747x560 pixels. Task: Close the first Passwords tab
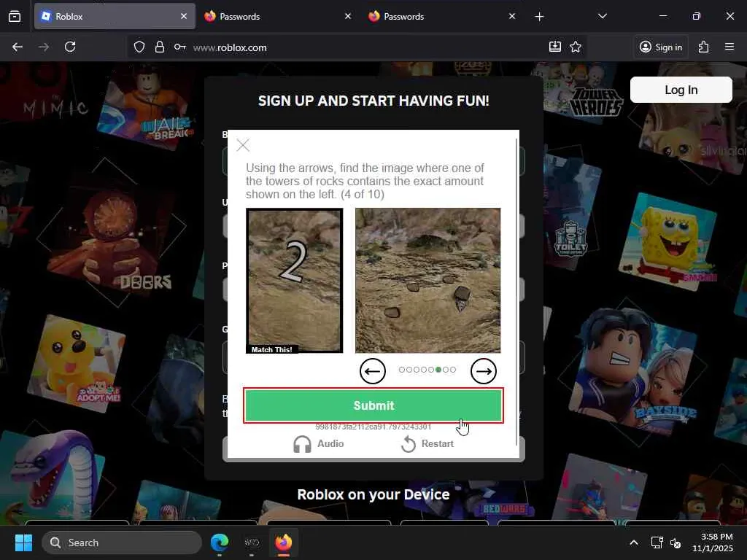coord(348,16)
